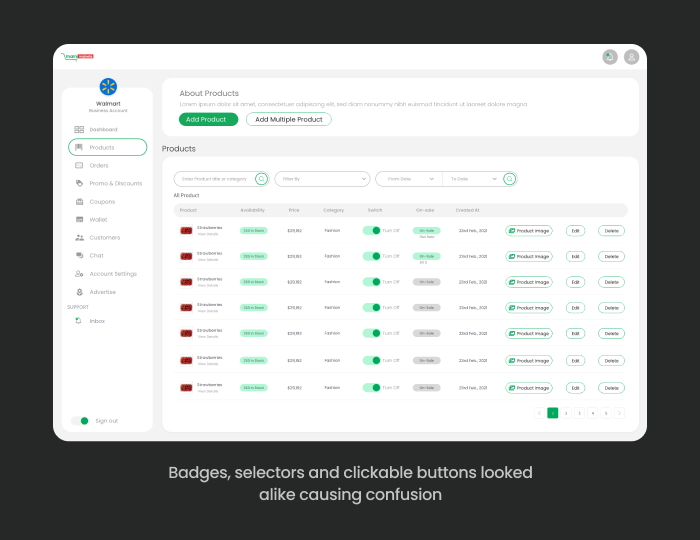Click Delete in the Flat Rate row

[x=612, y=231]
